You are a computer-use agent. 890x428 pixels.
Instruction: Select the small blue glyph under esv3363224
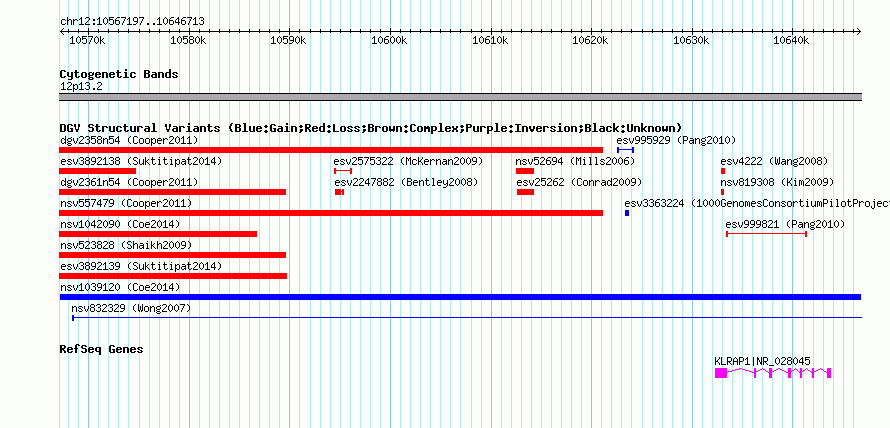(x=627, y=213)
